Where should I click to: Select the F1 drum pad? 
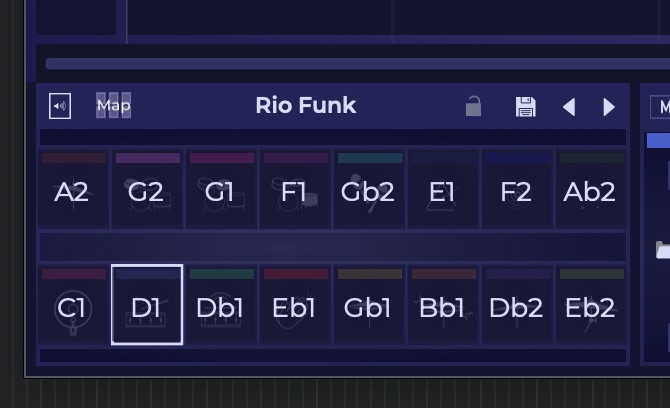294,193
